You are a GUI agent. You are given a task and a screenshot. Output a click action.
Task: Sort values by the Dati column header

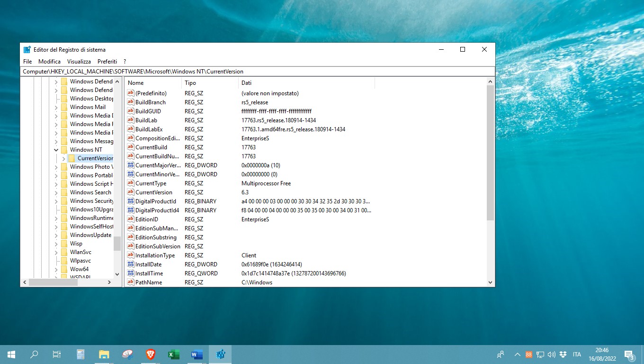coord(306,83)
